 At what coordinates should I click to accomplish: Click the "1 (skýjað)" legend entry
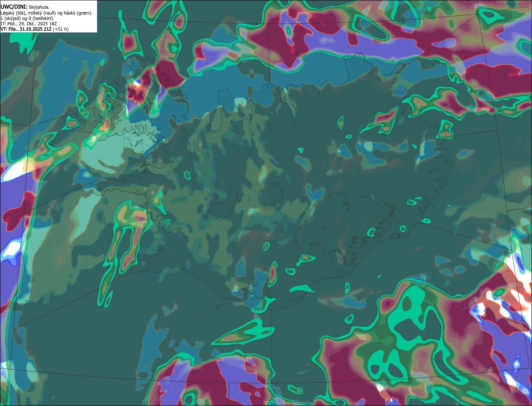[10, 19]
